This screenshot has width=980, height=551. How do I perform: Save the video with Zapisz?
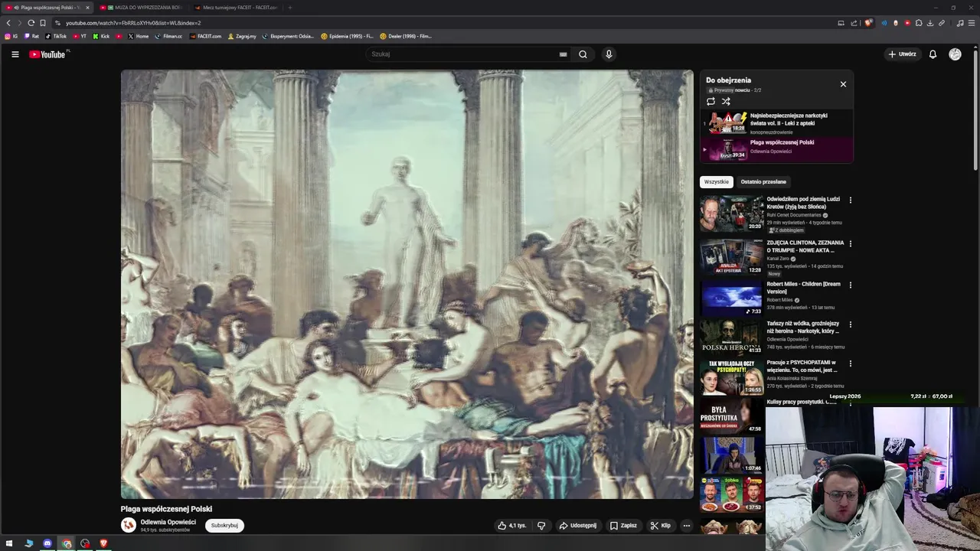[623, 526]
